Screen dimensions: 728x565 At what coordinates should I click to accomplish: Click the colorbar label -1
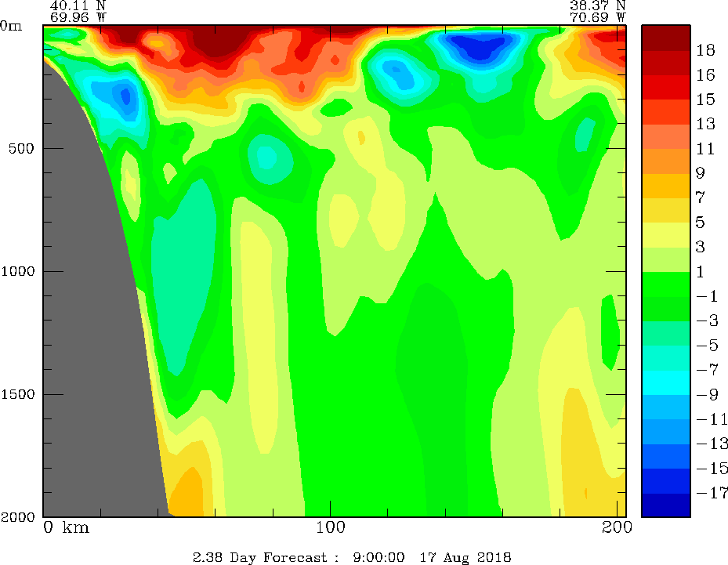click(708, 296)
